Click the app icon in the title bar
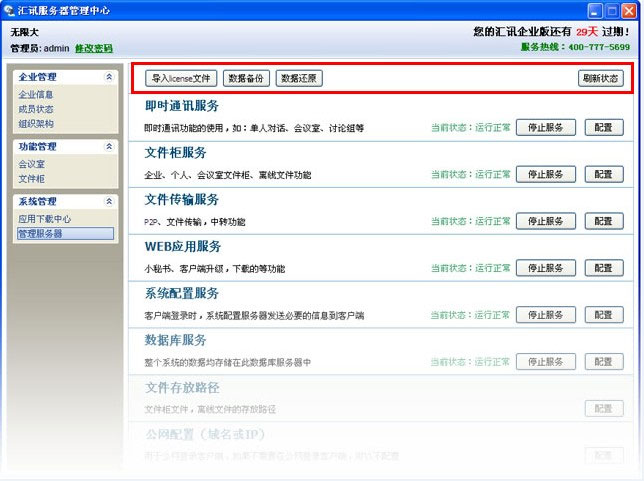The width and height of the screenshot is (644, 481). tap(10, 10)
